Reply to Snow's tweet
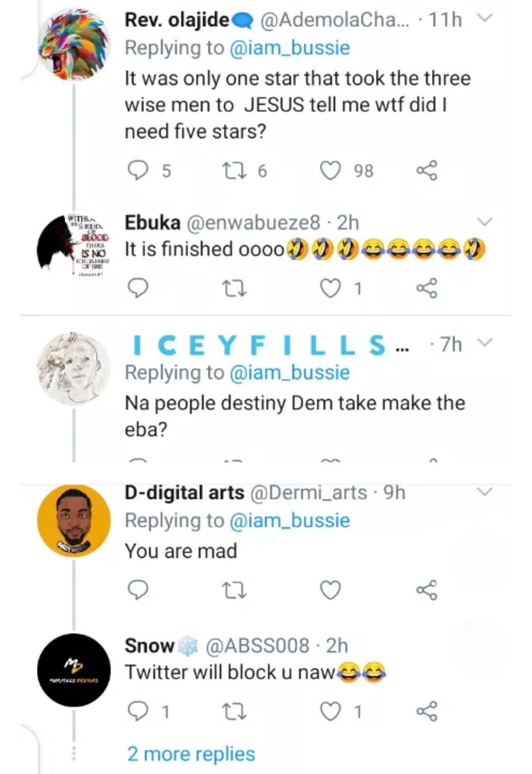532x774 pixels. [138, 711]
